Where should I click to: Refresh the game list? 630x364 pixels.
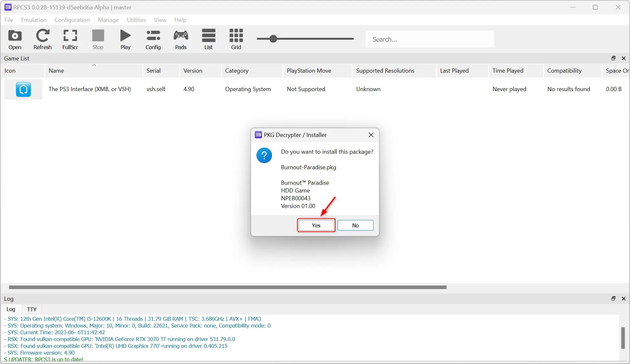coord(42,39)
